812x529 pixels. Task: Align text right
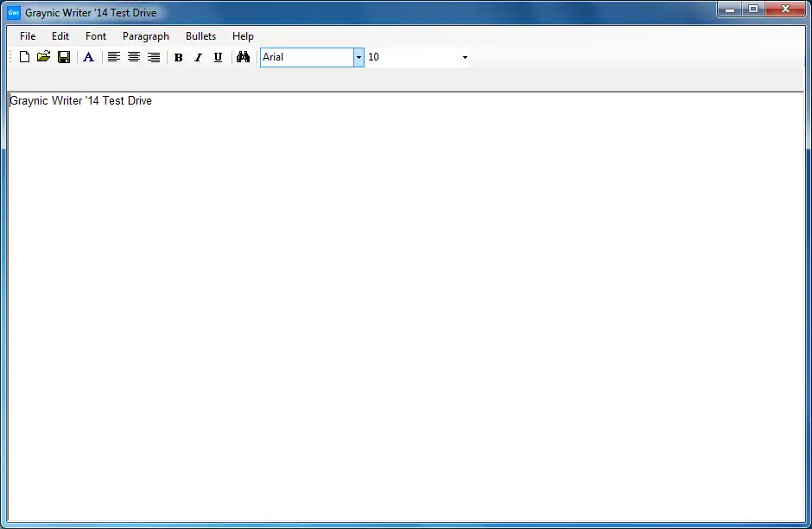point(154,57)
